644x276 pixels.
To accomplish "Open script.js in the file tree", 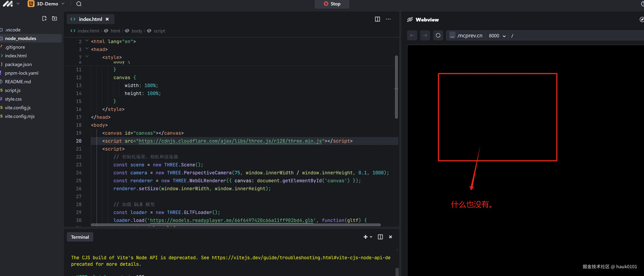I will (x=13, y=90).
